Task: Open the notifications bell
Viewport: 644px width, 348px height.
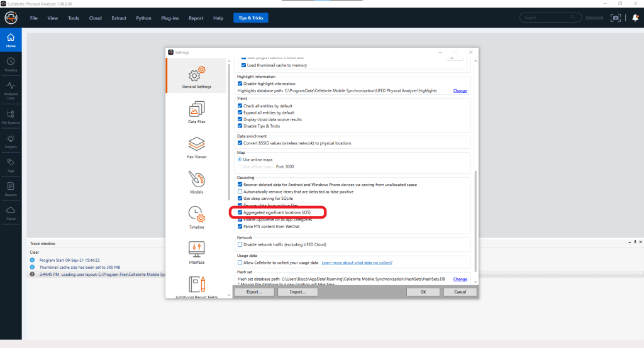Action: tap(635, 18)
